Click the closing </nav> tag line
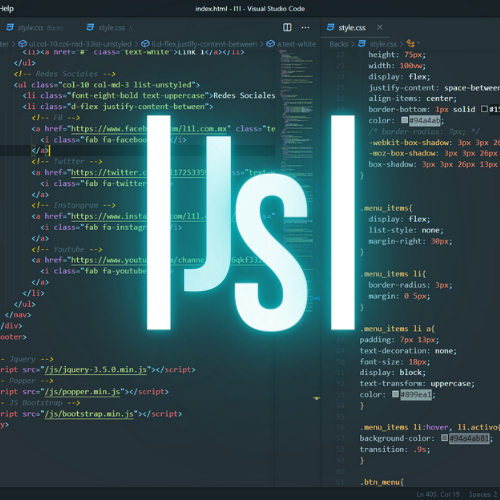500x500 pixels. [18, 314]
